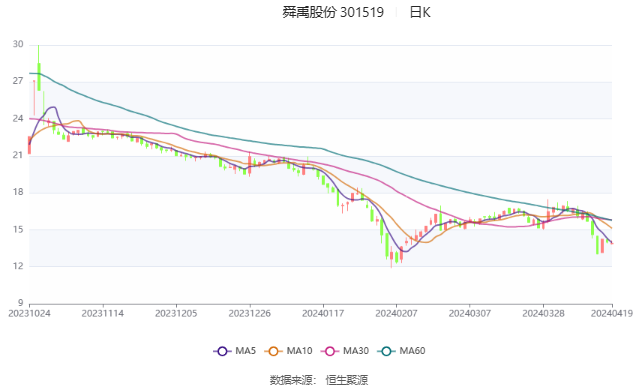
Task: Click the 20231114 date axis label
Action: 103,313
